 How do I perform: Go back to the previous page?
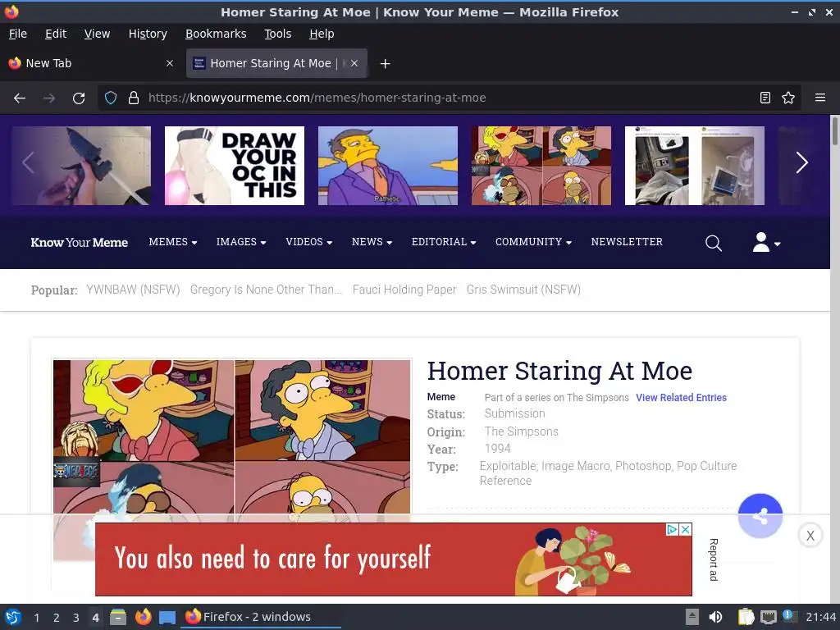point(20,98)
